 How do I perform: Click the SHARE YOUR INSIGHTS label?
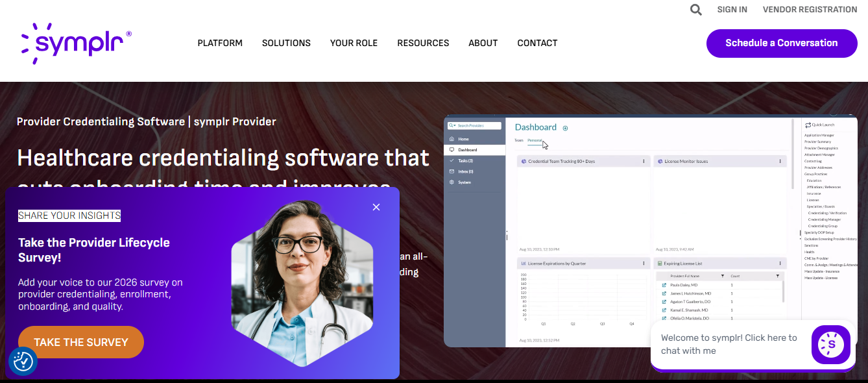(x=69, y=216)
